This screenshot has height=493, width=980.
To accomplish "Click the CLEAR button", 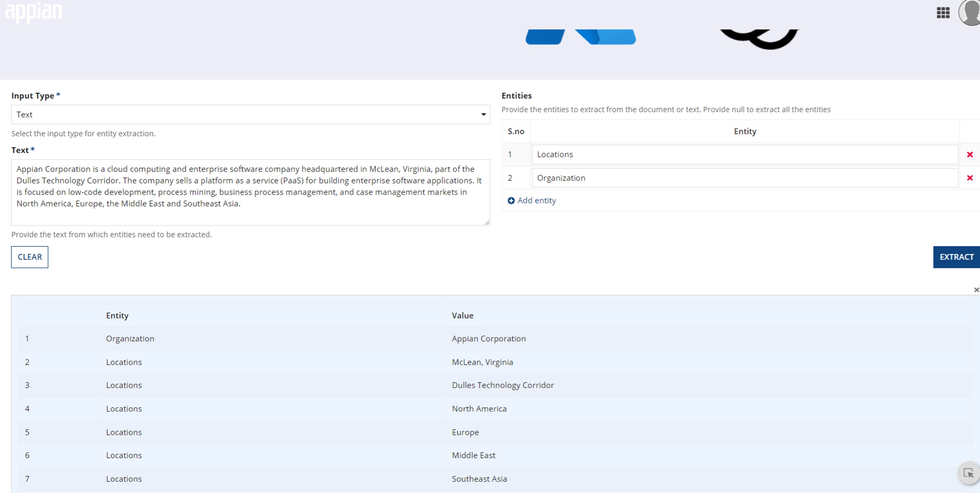I will (30, 257).
